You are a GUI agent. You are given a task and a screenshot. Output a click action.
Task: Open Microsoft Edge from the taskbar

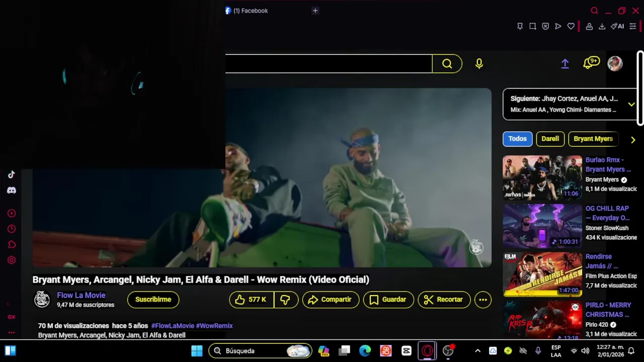365,350
